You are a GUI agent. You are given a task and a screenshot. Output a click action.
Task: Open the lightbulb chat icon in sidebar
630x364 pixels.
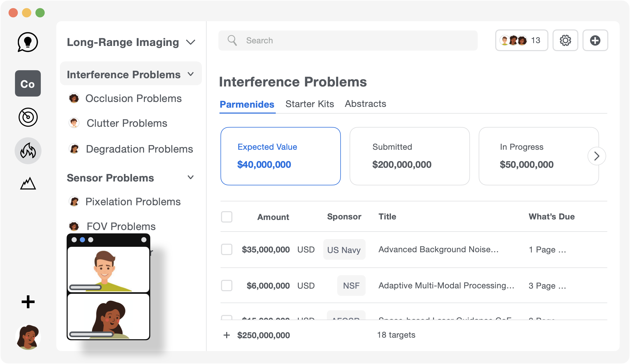tap(28, 42)
